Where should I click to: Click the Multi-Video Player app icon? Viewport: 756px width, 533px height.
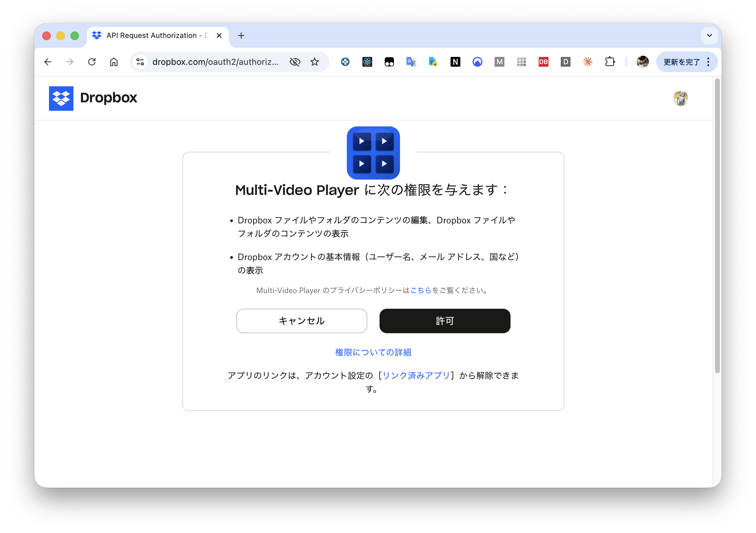tap(373, 153)
